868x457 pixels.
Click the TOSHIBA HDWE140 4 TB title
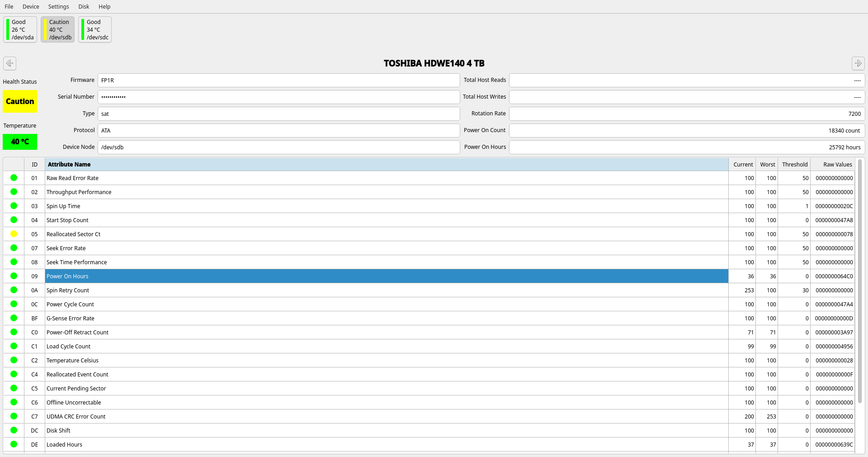(434, 63)
